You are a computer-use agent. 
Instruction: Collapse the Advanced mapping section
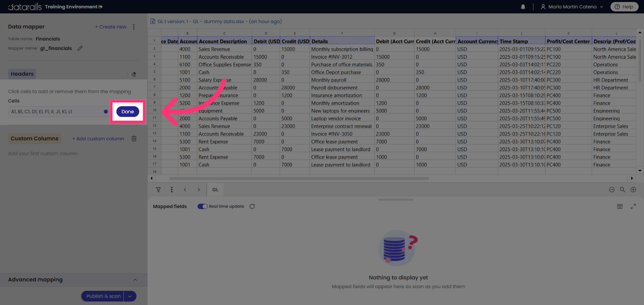pyautogui.click(x=135, y=280)
